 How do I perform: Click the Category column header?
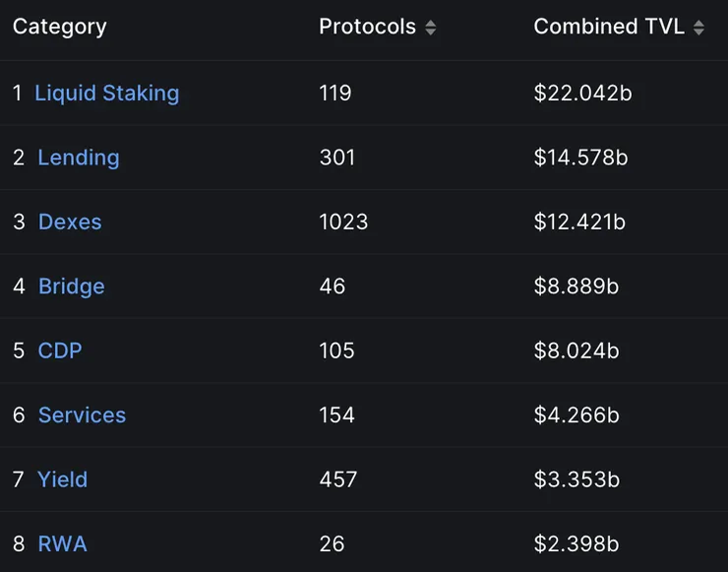[x=59, y=27]
